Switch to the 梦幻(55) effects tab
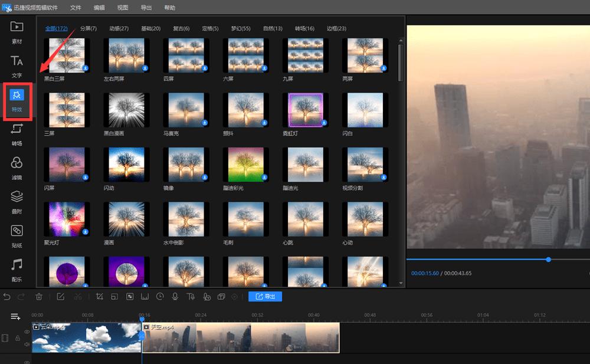 click(238, 28)
